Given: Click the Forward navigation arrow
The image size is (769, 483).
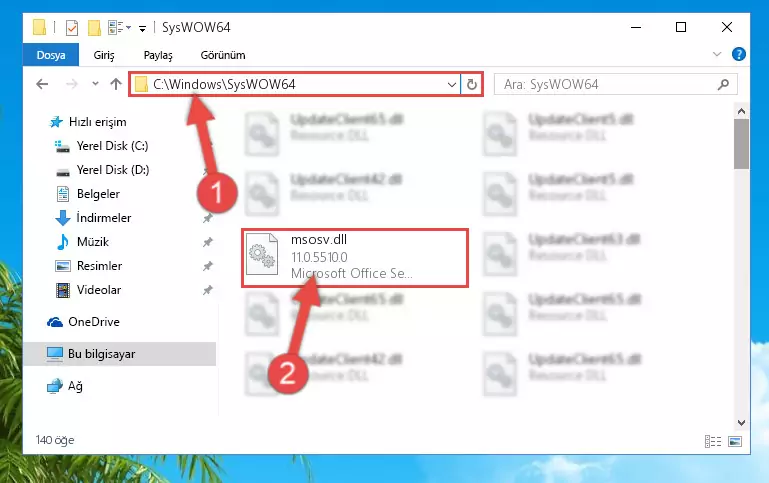Looking at the screenshot, I should [x=72, y=84].
